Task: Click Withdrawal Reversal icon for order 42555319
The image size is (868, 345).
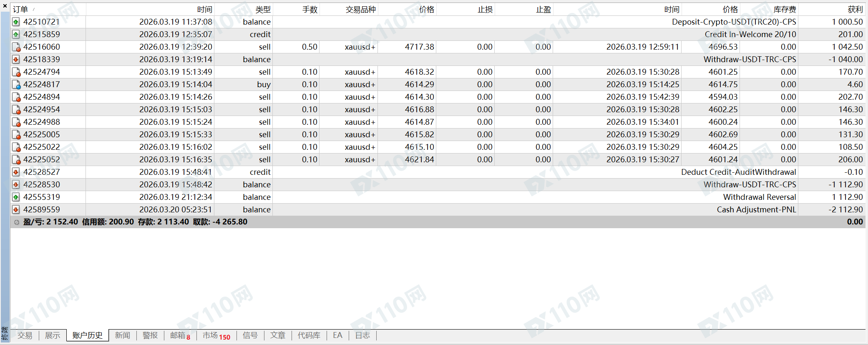Action: tap(16, 197)
